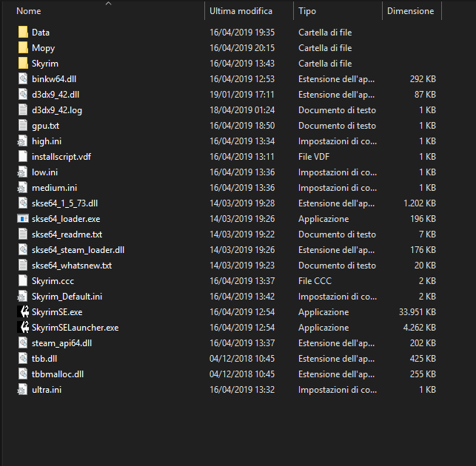Viewport: 476px width, 466px height.
Task: Select the file name Skyrim_Default.ini
Action: pyautogui.click(x=67, y=297)
